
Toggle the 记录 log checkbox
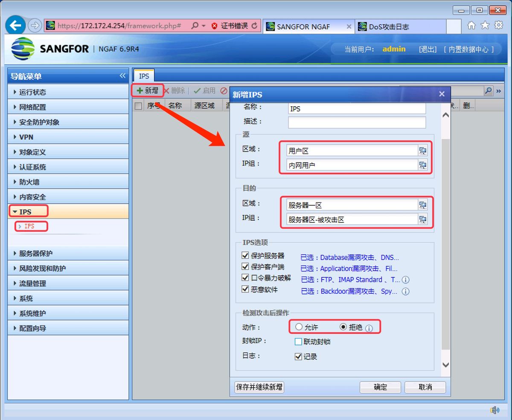click(x=298, y=356)
